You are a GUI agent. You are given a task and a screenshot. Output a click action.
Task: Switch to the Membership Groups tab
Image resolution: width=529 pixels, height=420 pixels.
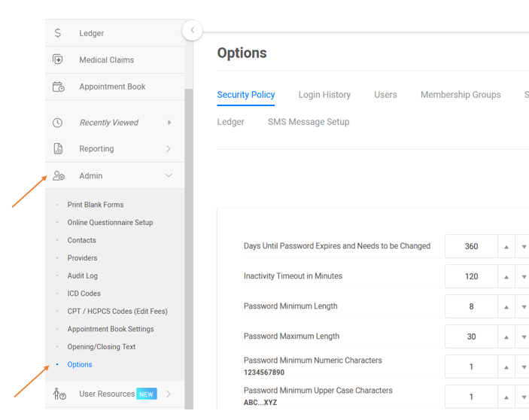tap(461, 95)
